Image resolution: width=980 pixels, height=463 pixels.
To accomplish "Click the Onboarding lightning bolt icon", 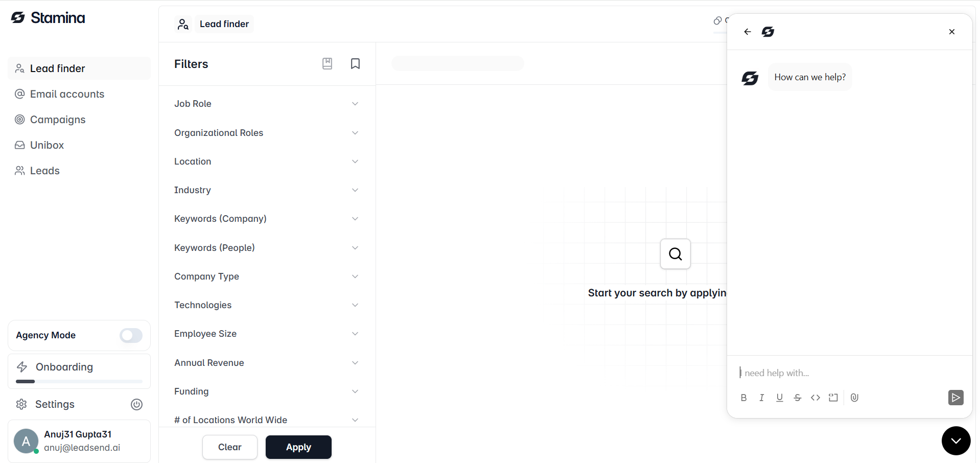I will pos(22,367).
